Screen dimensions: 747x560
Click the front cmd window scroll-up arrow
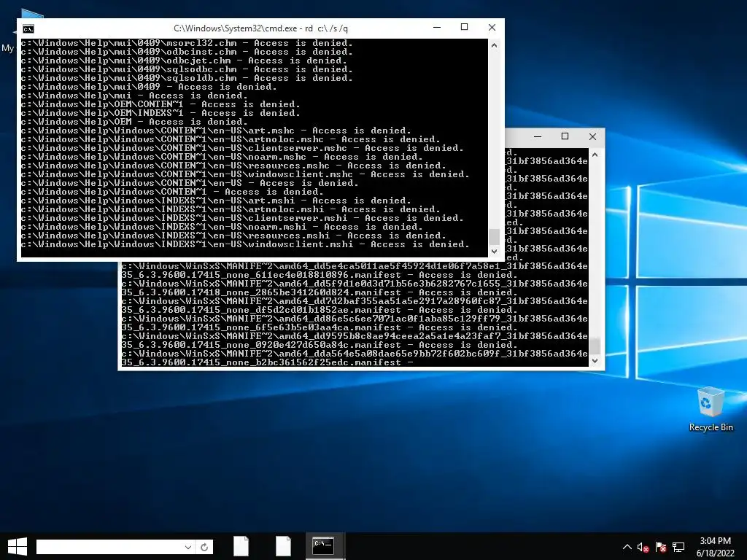pyautogui.click(x=494, y=46)
